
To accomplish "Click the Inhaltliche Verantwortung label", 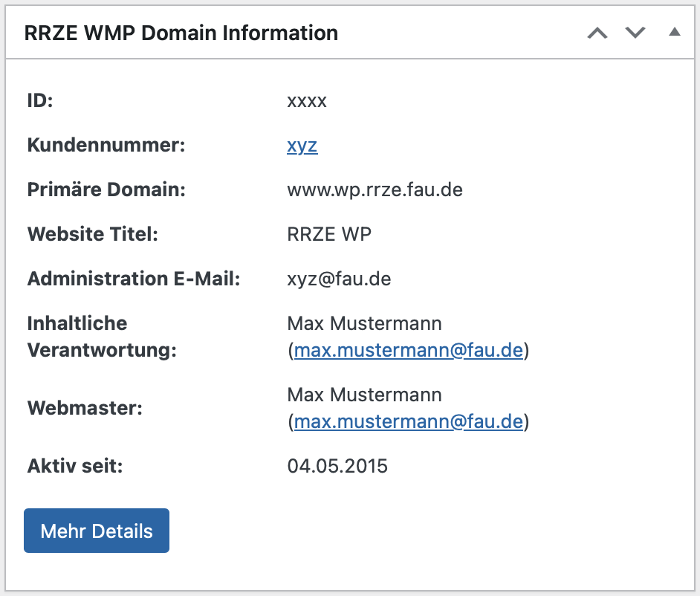I will point(102,337).
